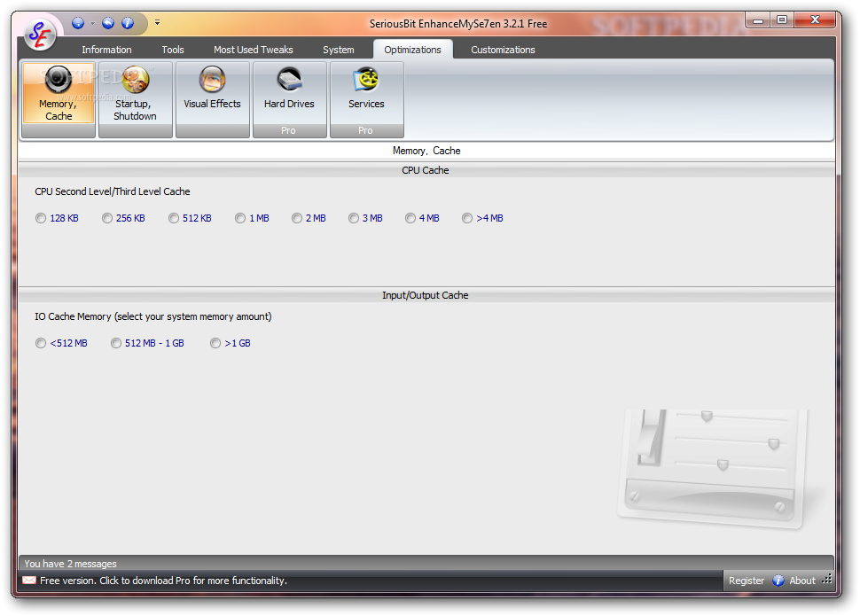
Task: Click the blue info quick access icon
Action: [128, 23]
